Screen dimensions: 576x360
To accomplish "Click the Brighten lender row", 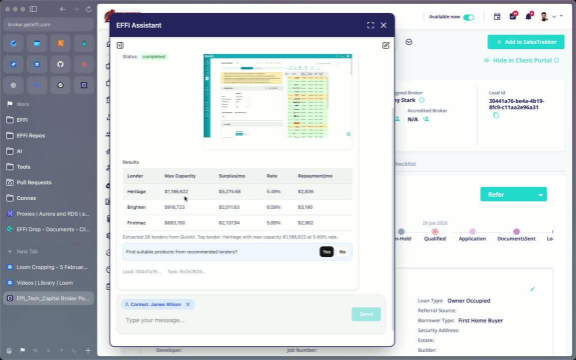I will click(x=237, y=207).
